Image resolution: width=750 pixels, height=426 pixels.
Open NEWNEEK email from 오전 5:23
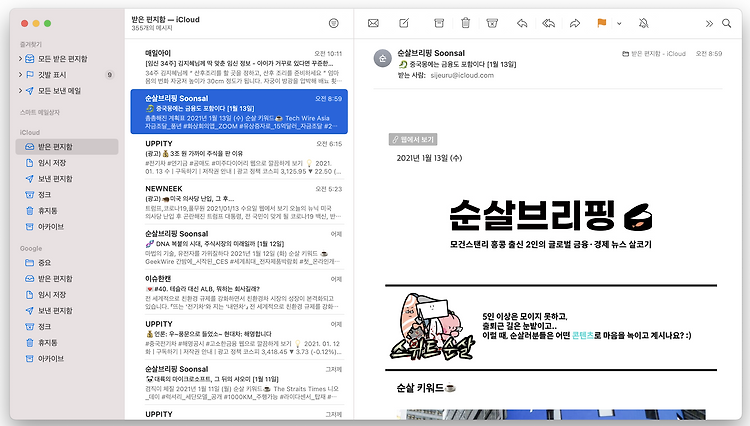point(239,202)
